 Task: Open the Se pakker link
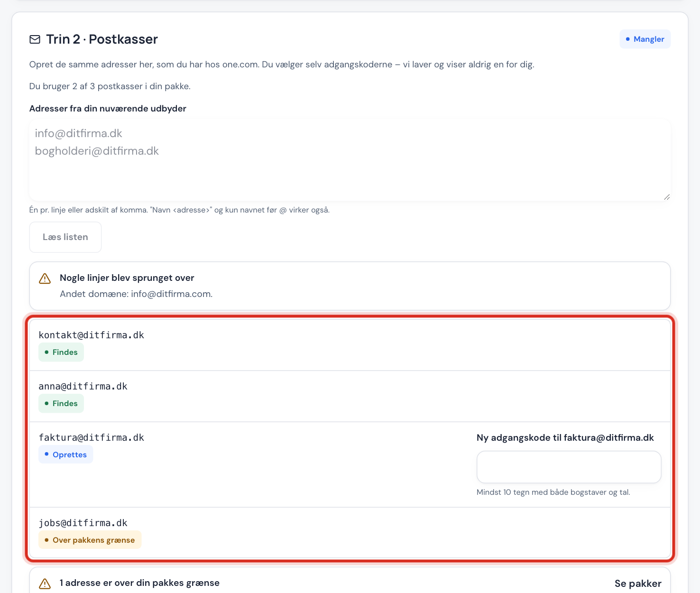(638, 584)
